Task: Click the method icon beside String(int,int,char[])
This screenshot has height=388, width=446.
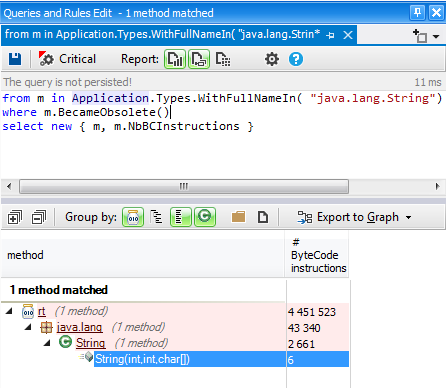Action: pos(87,357)
